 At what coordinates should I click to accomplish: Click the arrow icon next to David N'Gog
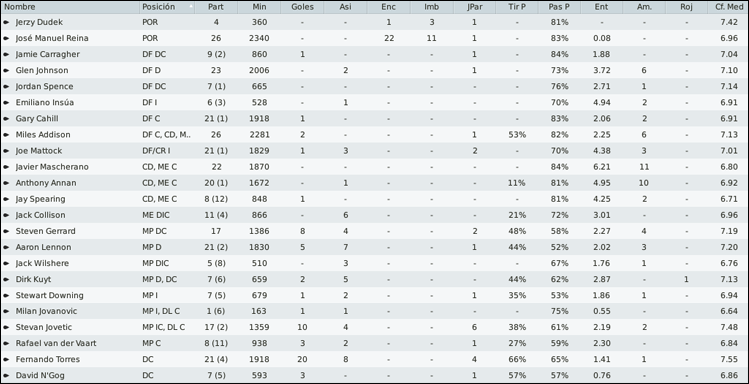(6, 375)
